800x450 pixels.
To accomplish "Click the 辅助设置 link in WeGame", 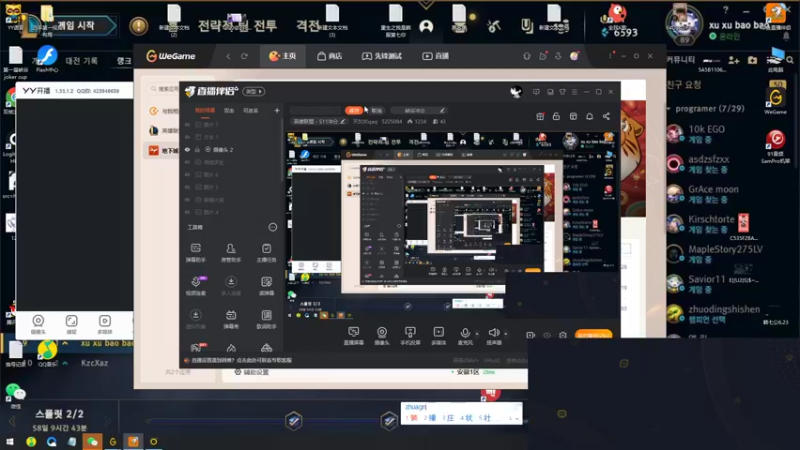I will click(x=252, y=372).
